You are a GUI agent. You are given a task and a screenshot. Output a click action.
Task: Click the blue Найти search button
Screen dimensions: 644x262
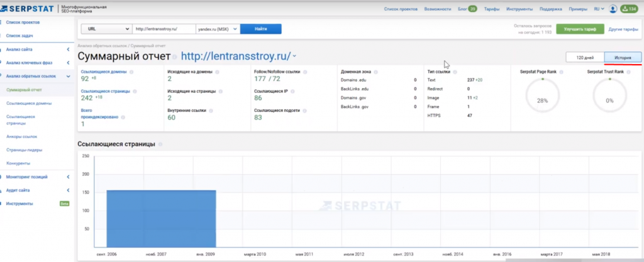[x=261, y=29]
